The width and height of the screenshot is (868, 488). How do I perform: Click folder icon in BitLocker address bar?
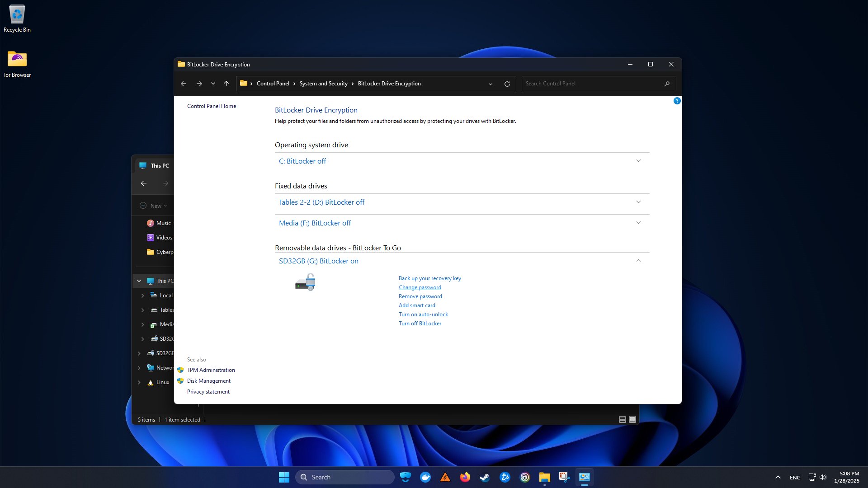(244, 83)
